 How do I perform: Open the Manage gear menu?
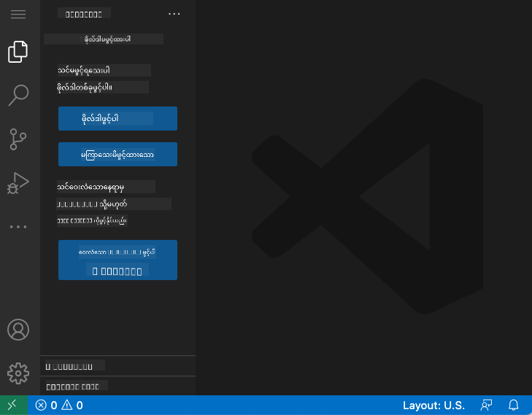[18, 373]
